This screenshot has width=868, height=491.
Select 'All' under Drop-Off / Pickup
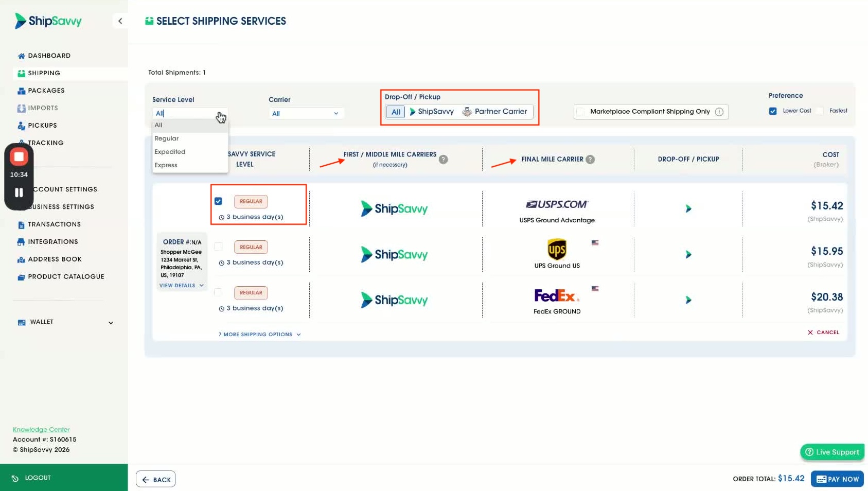[396, 112]
